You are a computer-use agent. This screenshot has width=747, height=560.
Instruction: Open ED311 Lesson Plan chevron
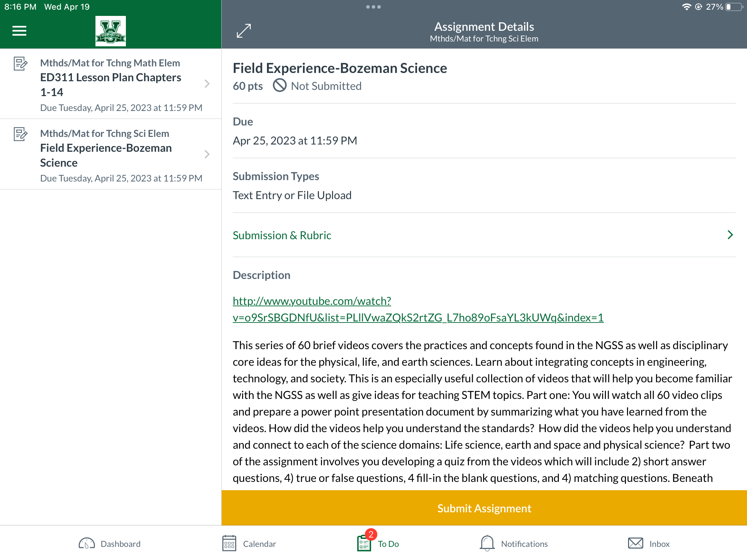(207, 84)
